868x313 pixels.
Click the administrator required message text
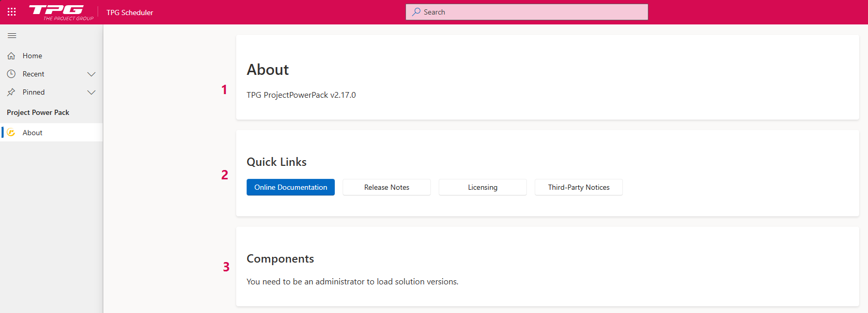352,282
